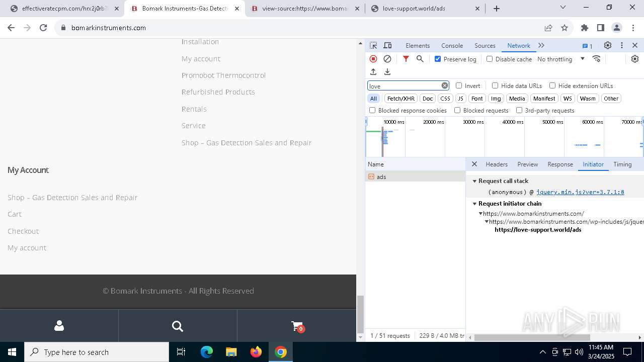This screenshot has width=644, height=362.
Task: Open the Chrome profile avatar
Action: (x=617, y=28)
